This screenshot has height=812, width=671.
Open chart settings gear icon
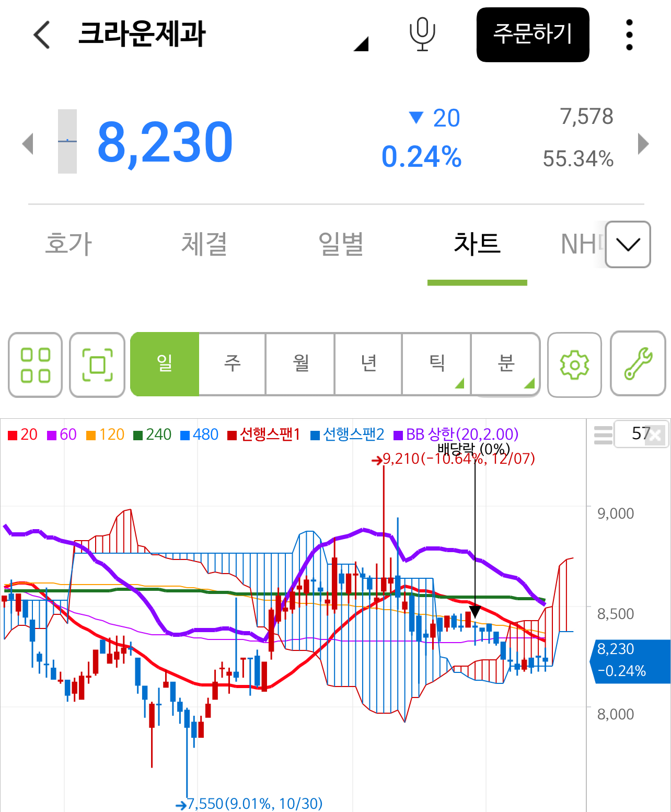(574, 365)
